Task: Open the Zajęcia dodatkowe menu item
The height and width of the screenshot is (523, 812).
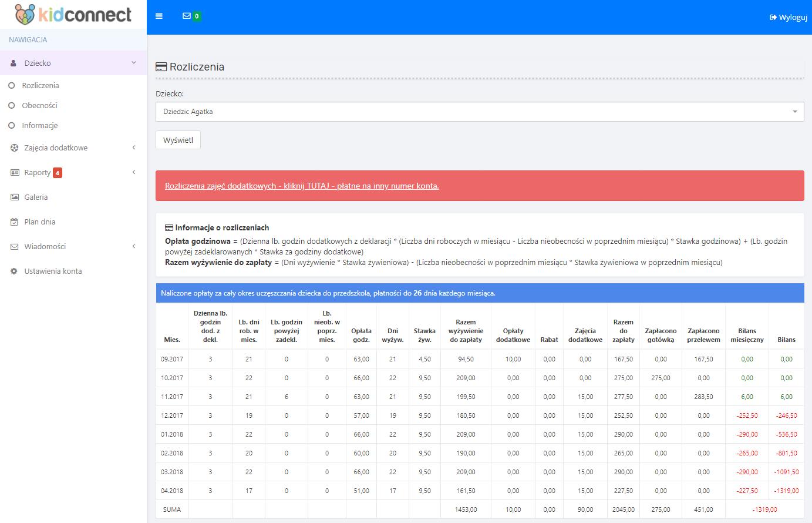Action: pyautogui.click(x=56, y=147)
